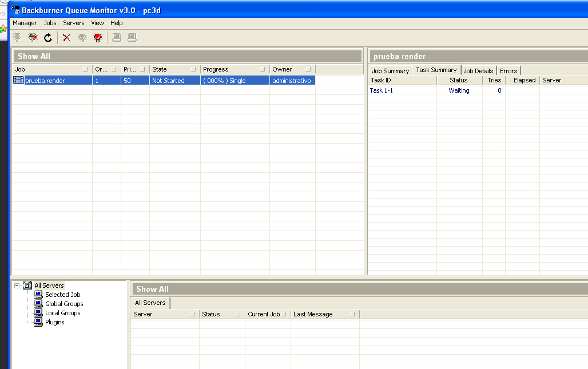This screenshot has height=369, width=588.
Task: Toggle the filter box in Job column header
Action: click(x=85, y=69)
